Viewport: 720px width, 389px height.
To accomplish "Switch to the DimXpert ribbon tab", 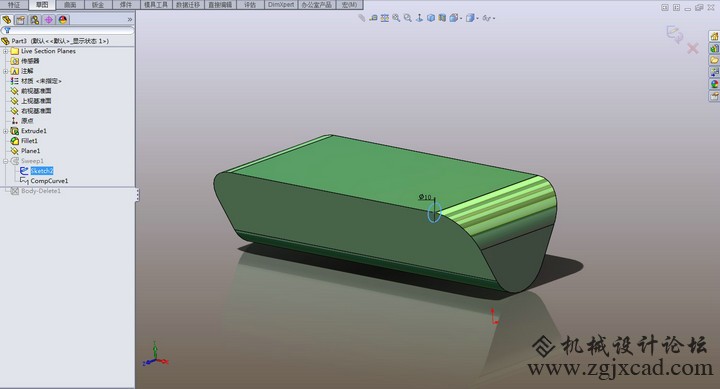I will (x=281, y=5).
